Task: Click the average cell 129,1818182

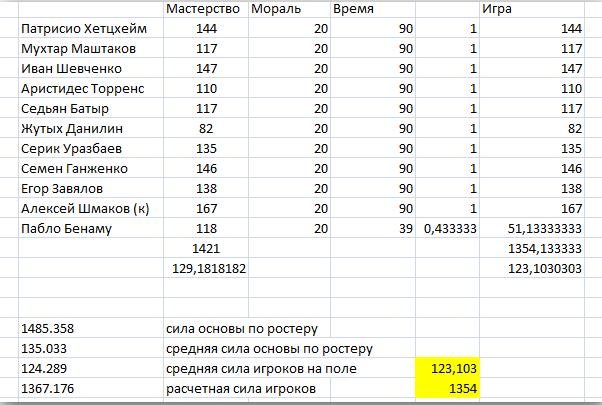Action: click(x=203, y=268)
